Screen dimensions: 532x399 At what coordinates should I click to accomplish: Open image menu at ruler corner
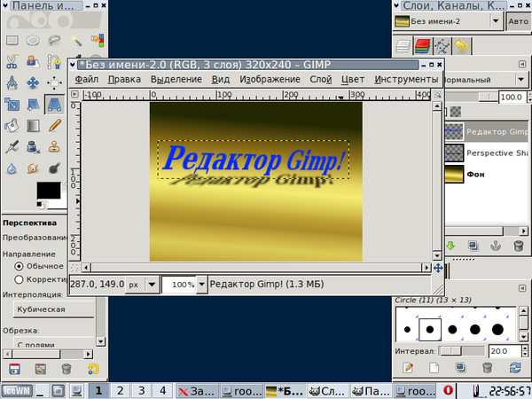(74, 95)
